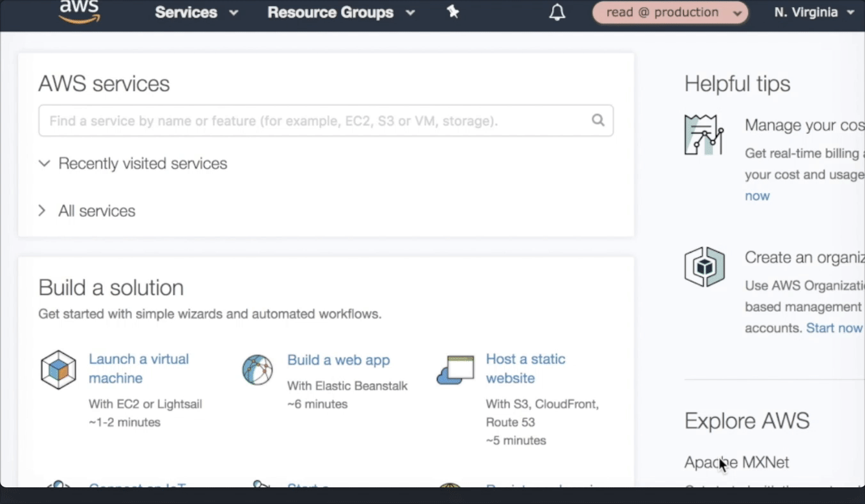This screenshot has height=504, width=865.
Task: Expand the All services section
Action: (86, 211)
